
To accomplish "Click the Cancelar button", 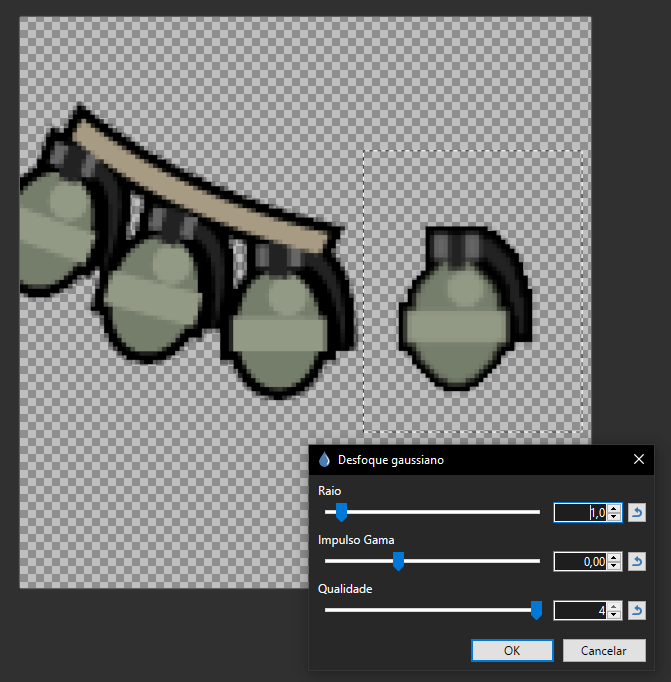I will point(604,651).
